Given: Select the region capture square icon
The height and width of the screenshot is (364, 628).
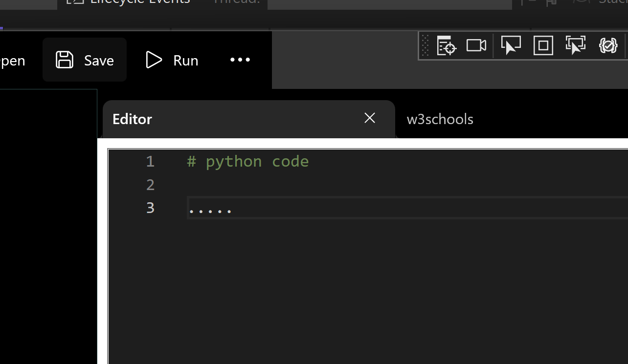Looking at the screenshot, I should click(543, 45).
